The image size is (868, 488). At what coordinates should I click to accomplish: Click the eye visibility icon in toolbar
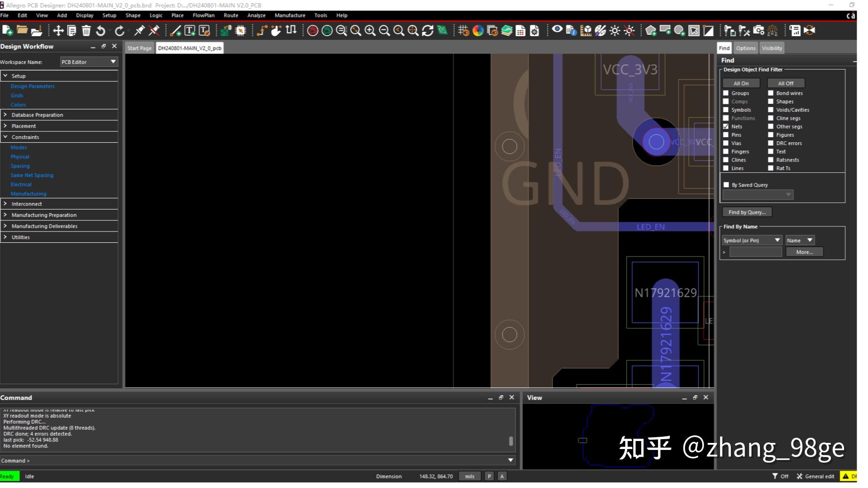557,30
